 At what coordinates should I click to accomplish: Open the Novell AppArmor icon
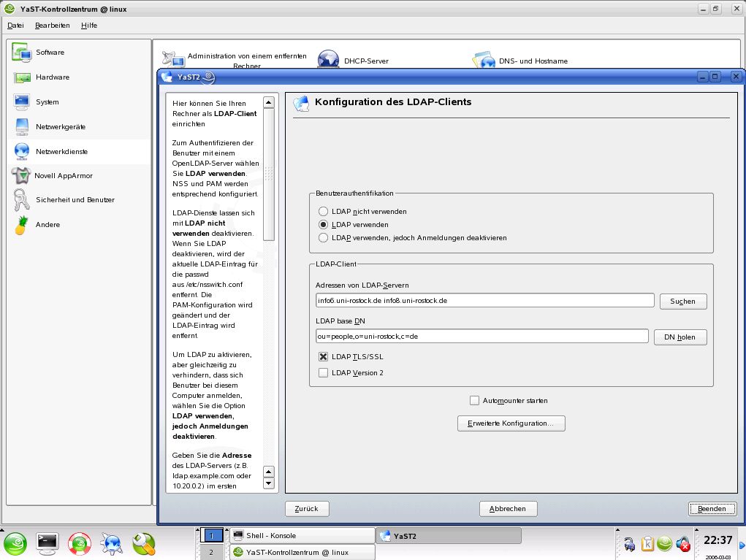coord(21,175)
